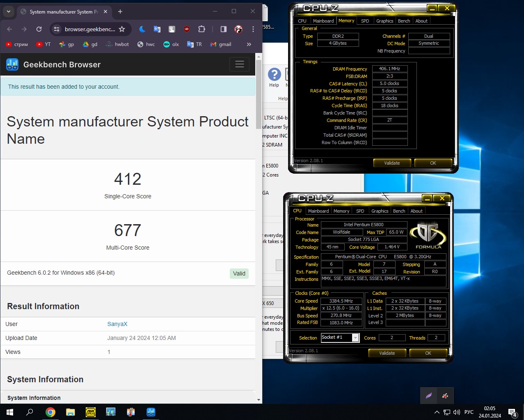Show more bookmarks with double chevron
This screenshot has width=524, height=420.
(x=249, y=44)
